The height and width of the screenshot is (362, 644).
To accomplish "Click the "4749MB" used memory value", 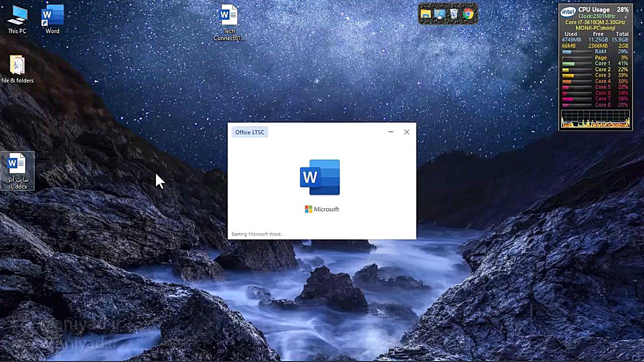I will point(572,40).
